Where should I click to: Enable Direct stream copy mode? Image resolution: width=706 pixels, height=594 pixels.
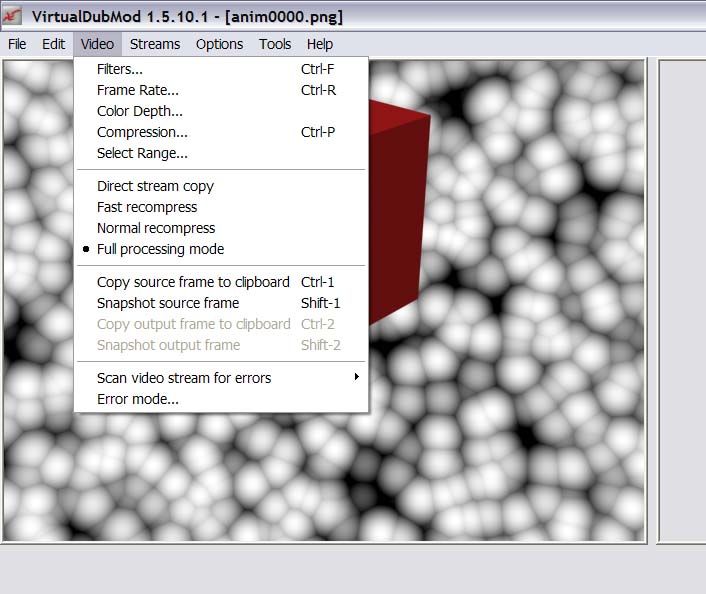click(x=221, y=186)
